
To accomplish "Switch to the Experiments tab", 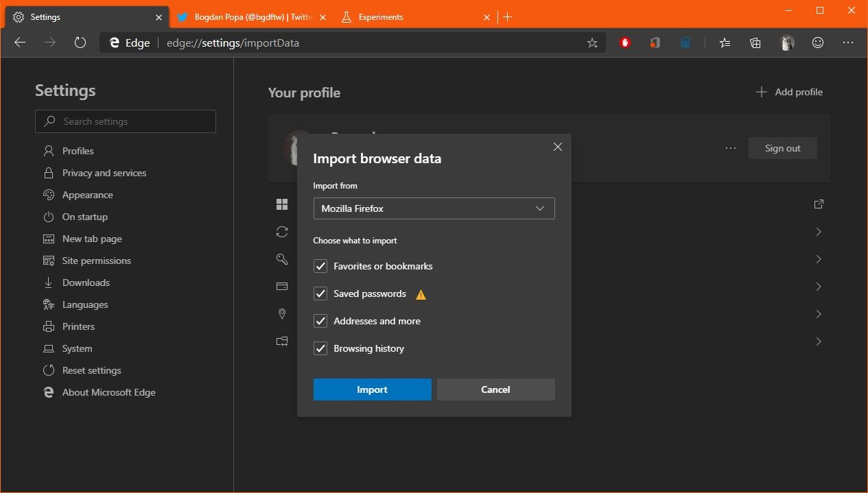I will tap(415, 17).
